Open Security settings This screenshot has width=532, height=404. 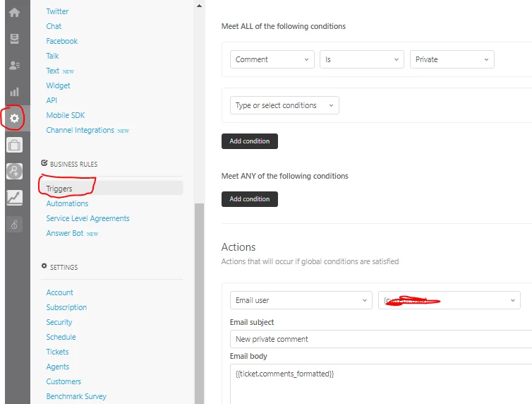59,322
